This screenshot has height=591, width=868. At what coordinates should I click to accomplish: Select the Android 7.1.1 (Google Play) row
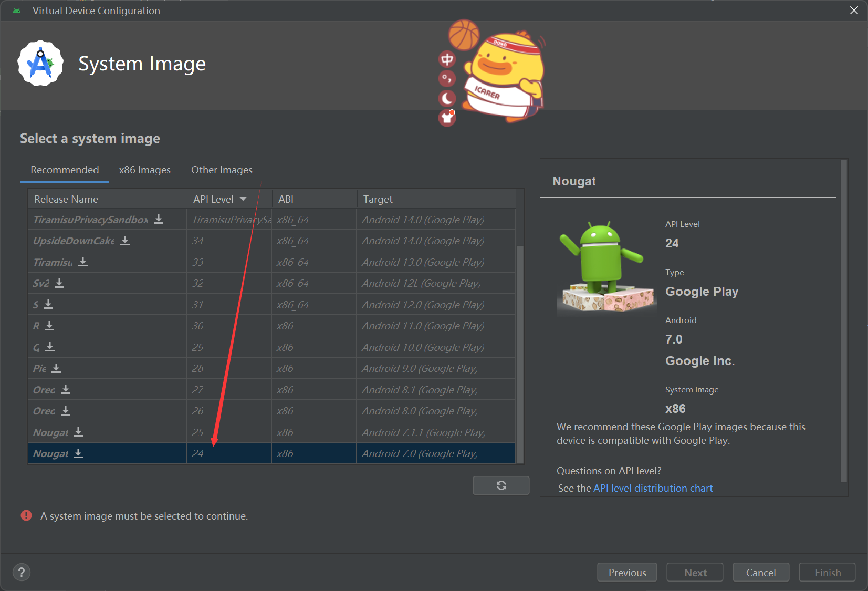tap(271, 432)
